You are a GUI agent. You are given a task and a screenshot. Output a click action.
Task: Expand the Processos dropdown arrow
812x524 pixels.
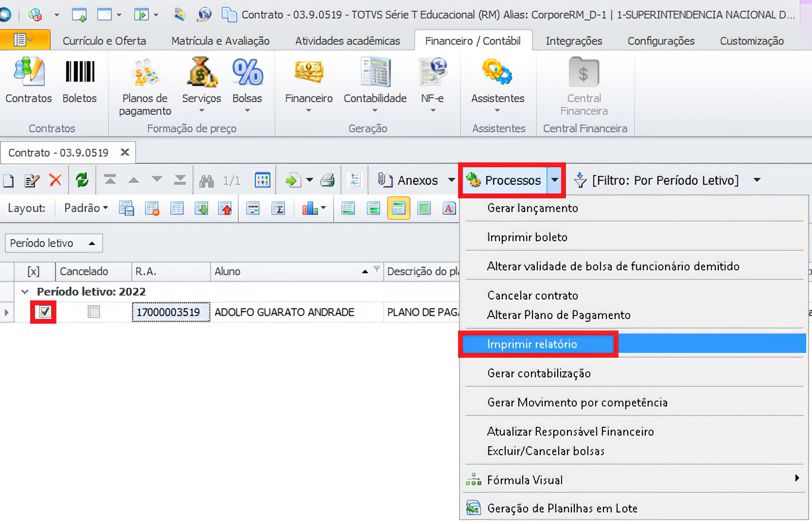click(555, 180)
